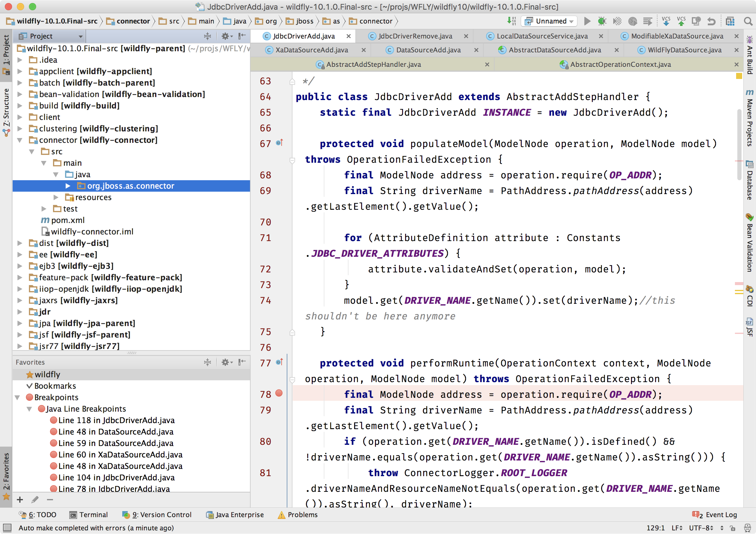The width and height of the screenshot is (756, 534).
Task: Click the Debug bug icon in toolbar
Action: (x=602, y=21)
